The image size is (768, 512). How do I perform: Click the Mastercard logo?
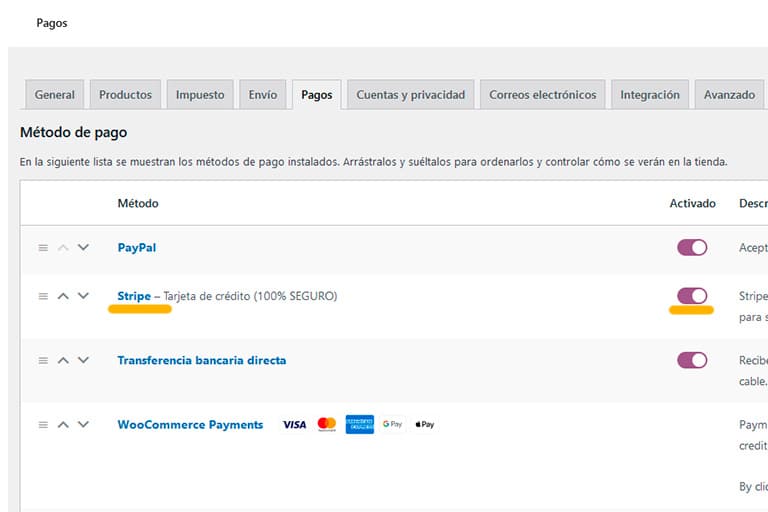click(x=327, y=424)
